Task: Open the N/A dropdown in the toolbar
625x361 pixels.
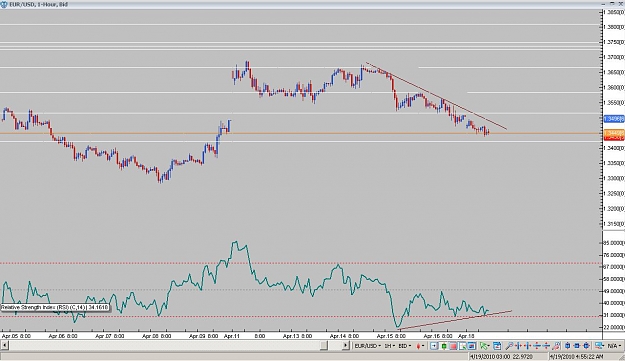Action: (x=615, y=346)
